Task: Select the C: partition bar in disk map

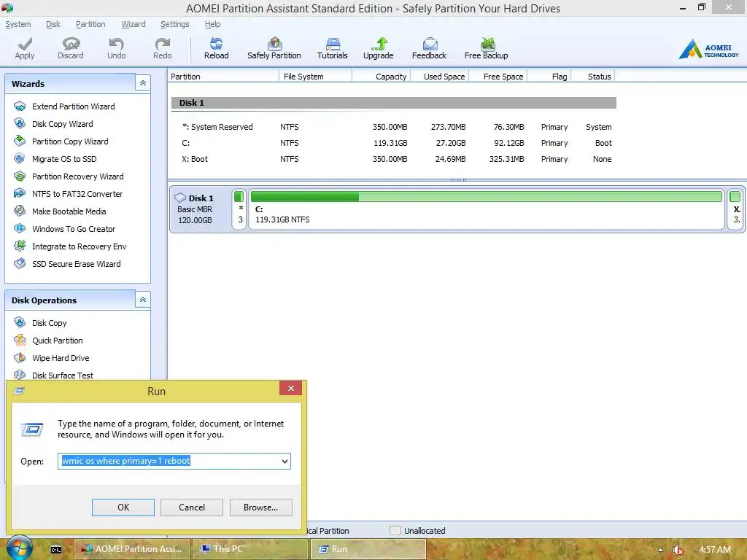Action: click(x=487, y=209)
